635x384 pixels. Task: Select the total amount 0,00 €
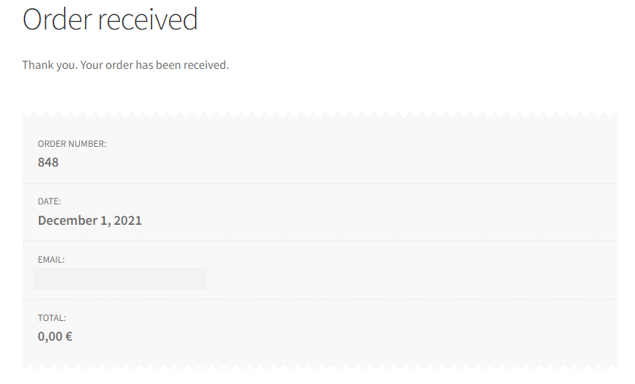(x=55, y=337)
